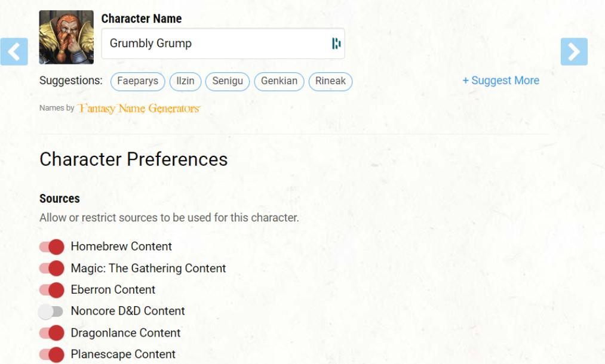605x364 pixels.
Task: Choose Senigu as suggested name
Action: point(228,81)
